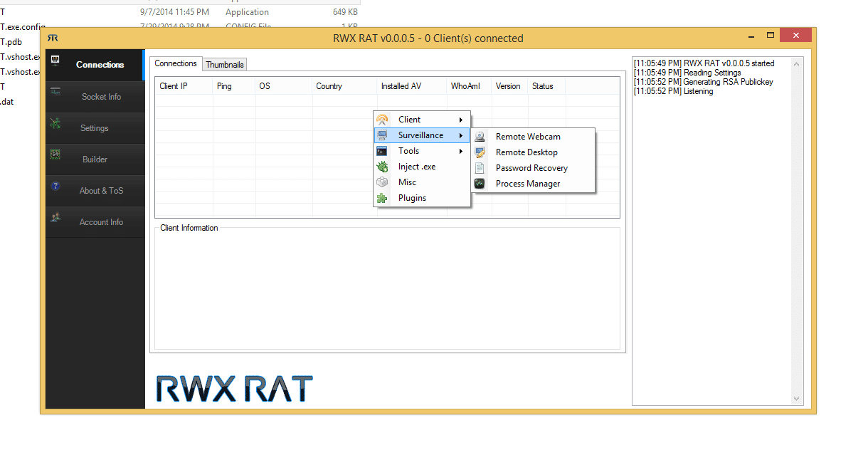Switch to the Thumbnails tab
The height and width of the screenshot is (455, 868).
[x=223, y=64]
